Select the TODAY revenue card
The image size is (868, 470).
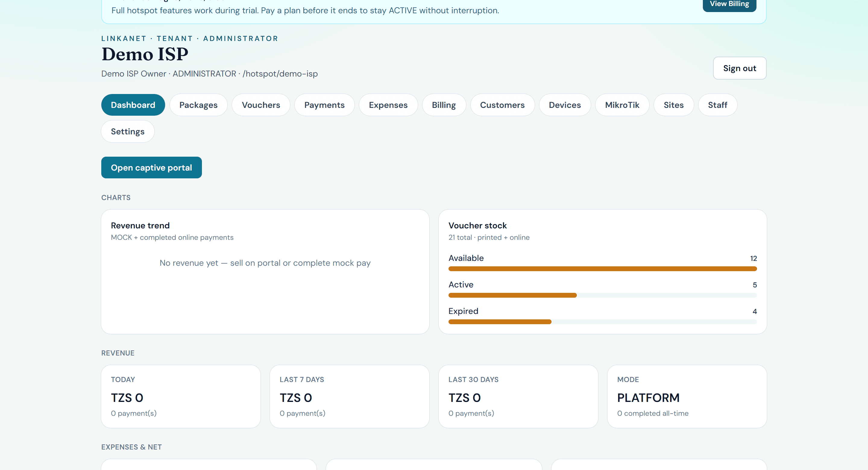pos(181,396)
